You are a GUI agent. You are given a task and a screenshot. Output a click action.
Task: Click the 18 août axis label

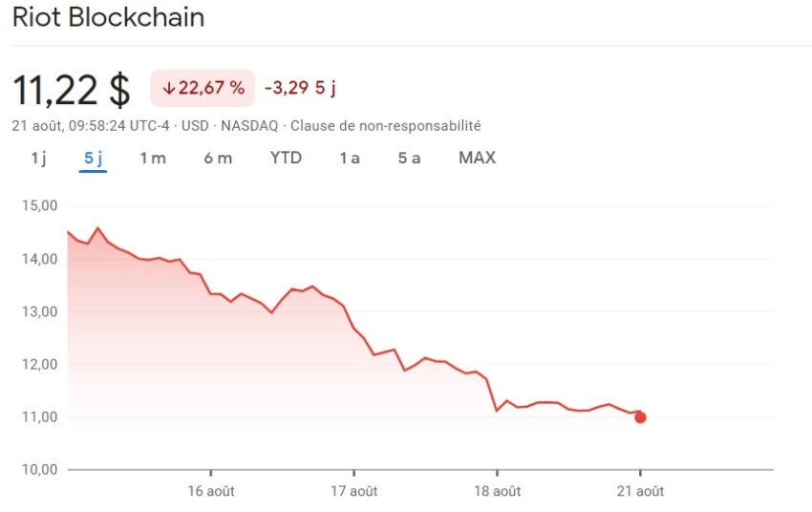(x=497, y=491)
